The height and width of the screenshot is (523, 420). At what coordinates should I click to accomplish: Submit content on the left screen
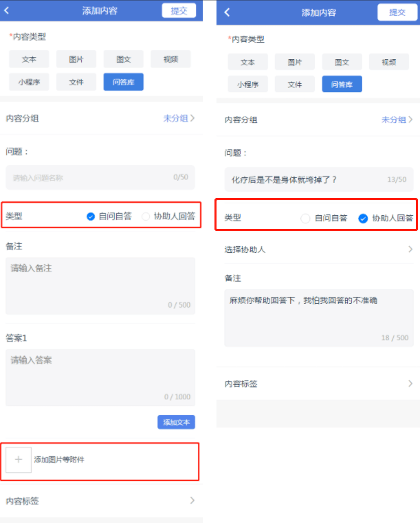[179, 11]
